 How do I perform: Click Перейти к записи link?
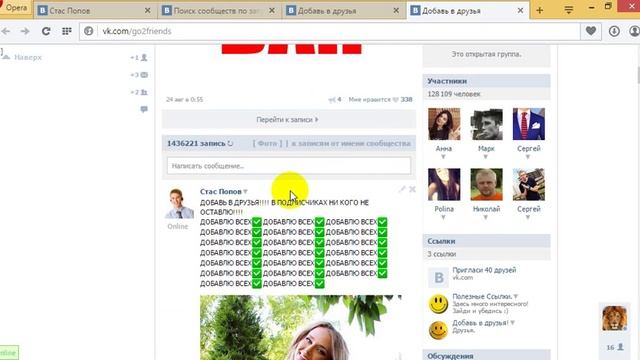tap(287, 120)
